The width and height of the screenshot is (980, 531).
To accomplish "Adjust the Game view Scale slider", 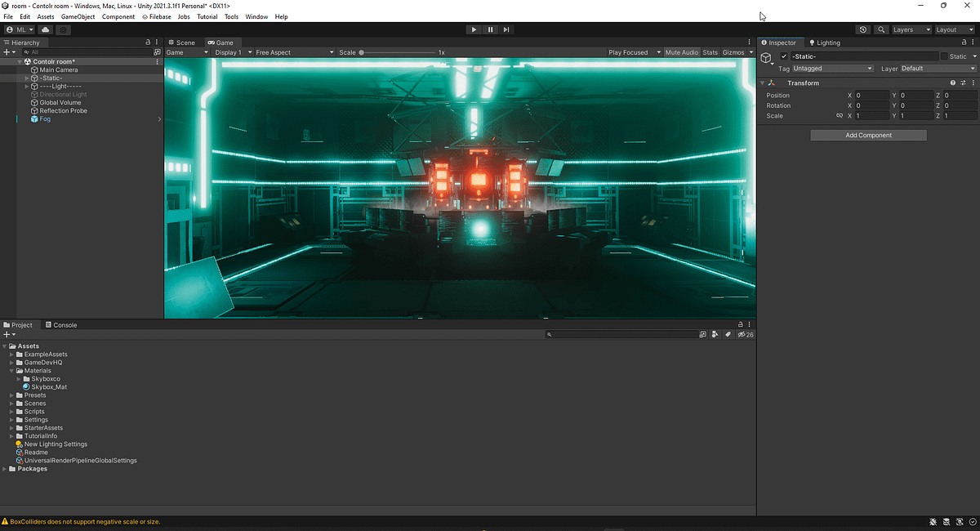I will tap(396, 52).
